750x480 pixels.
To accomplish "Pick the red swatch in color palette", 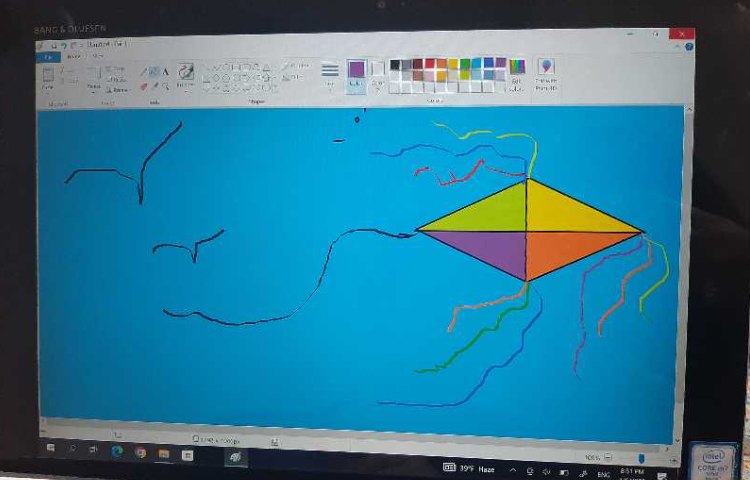I will click(429, 64).
